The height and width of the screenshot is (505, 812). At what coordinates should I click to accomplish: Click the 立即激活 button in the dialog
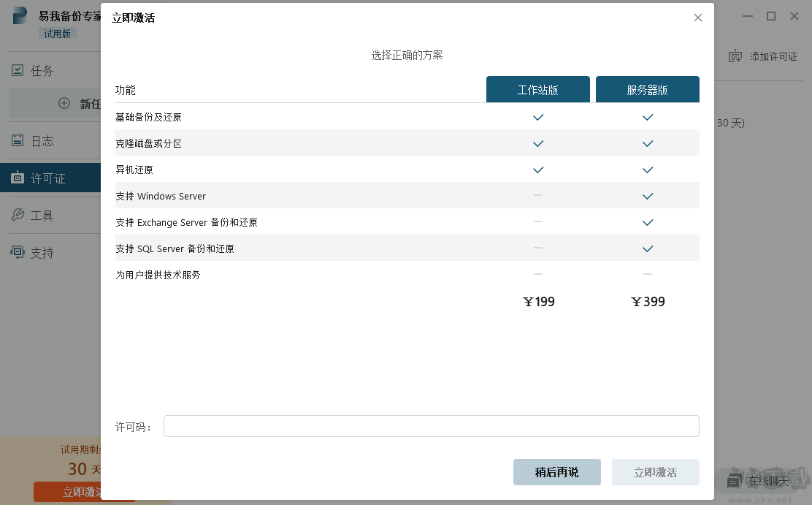click(x=655, y=472)
